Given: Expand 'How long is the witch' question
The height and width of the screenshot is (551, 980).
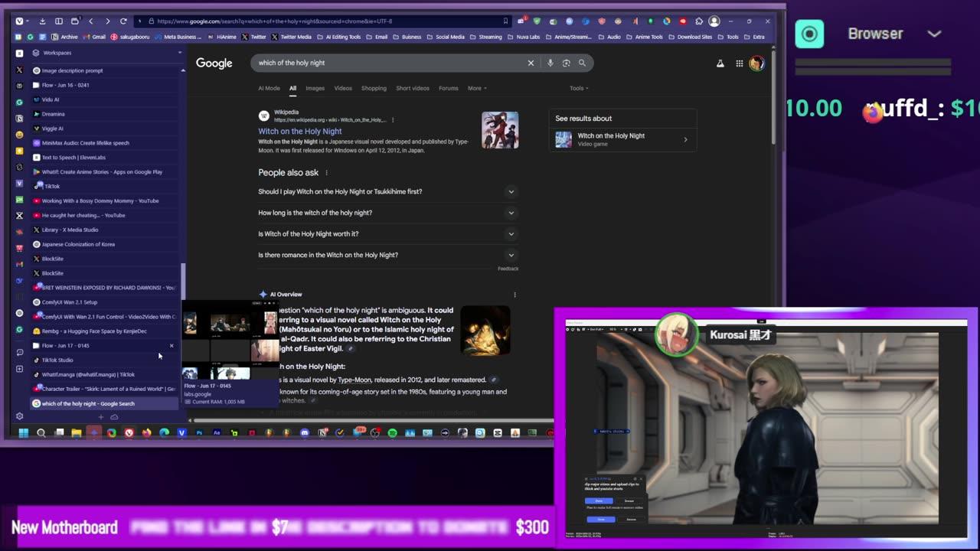Looking at the screenshot, I should (x=388, y=213).
